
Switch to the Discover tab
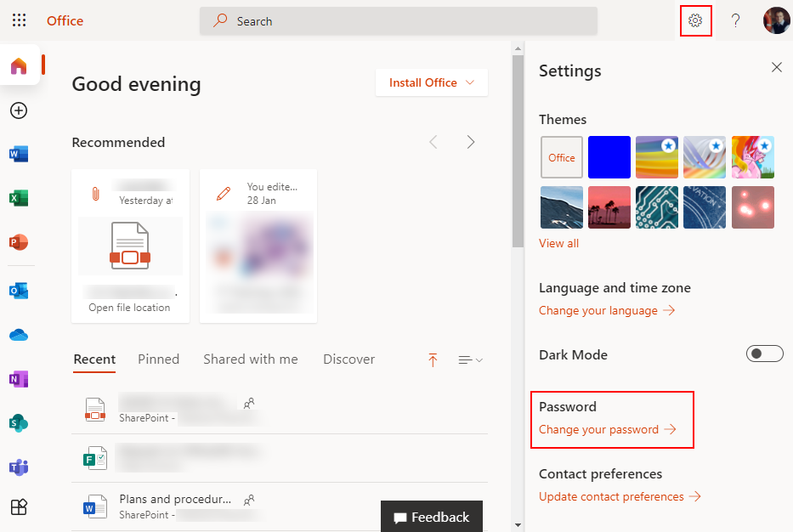point(349,359)
